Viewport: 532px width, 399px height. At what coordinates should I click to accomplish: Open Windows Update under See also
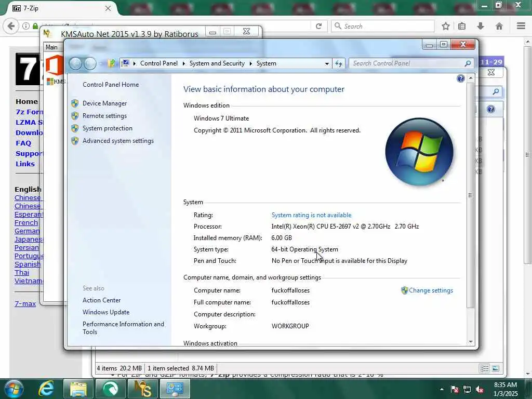[x=106, y=312]
